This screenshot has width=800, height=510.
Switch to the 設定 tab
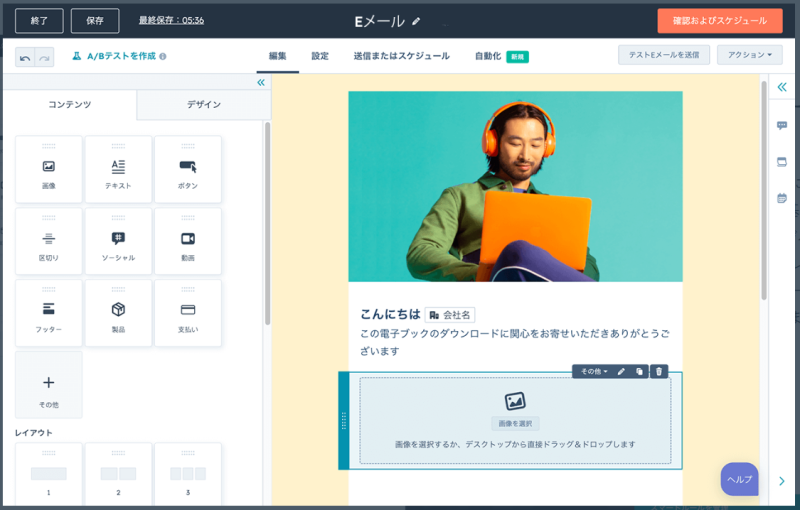(320, 56)
